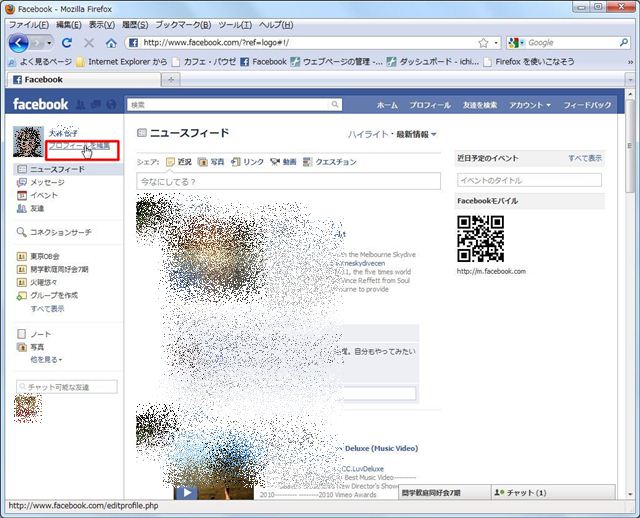Viewport: 640px width, 518px height.
Task: Open the 東京OB会 group
Action: tap(38, 256)
